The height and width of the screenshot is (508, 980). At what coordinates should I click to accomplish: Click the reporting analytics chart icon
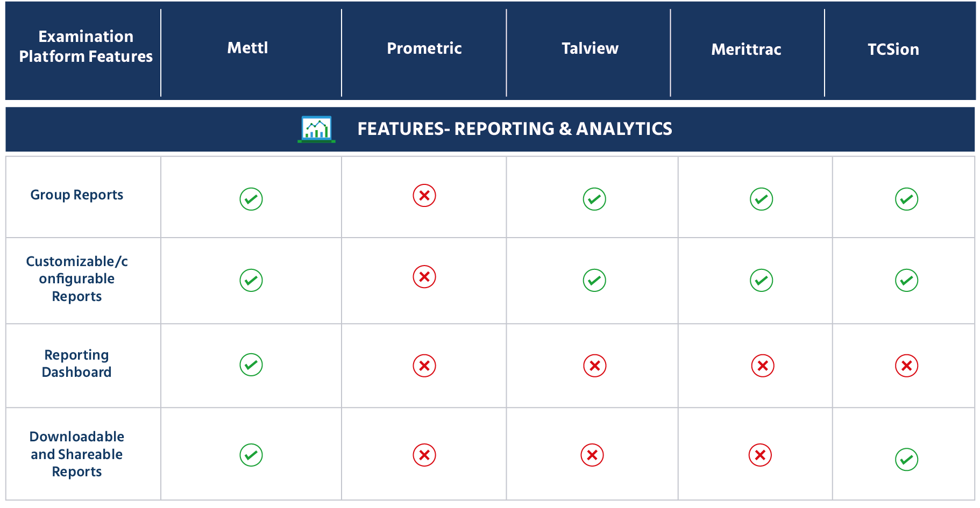click(317, 129)
